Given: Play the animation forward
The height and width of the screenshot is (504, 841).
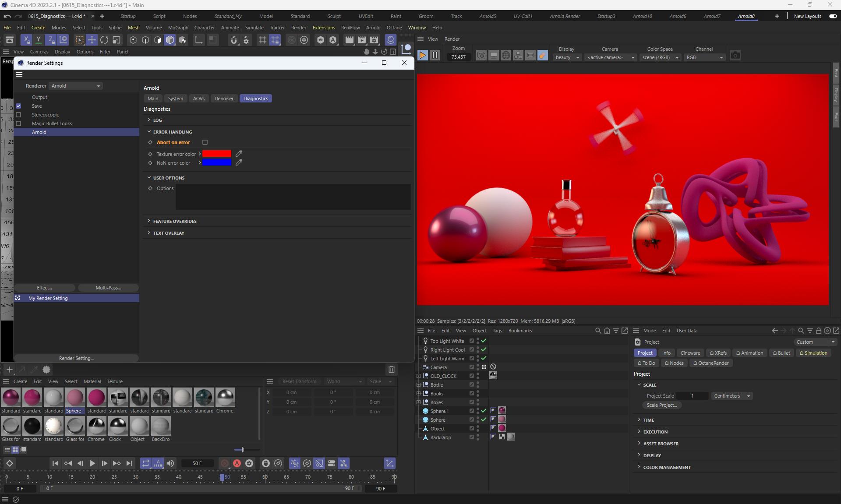Looking at the screenshot, I should pos(92,463).
